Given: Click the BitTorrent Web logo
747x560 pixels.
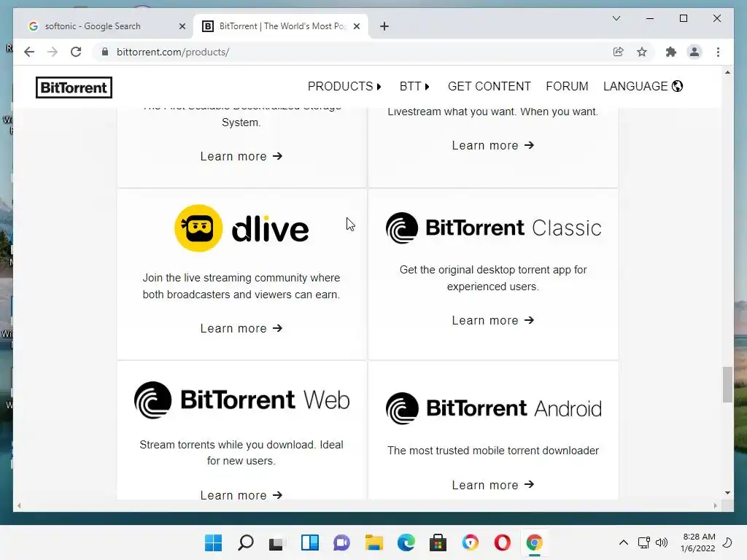Looking at the screenshot, I should 242,400.
